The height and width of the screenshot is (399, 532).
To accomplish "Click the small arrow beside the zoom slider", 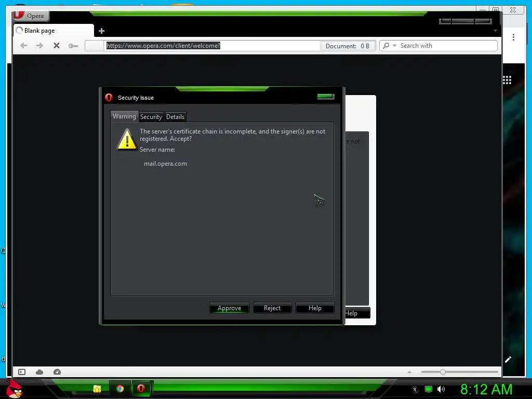I will (x=409, y=372).
